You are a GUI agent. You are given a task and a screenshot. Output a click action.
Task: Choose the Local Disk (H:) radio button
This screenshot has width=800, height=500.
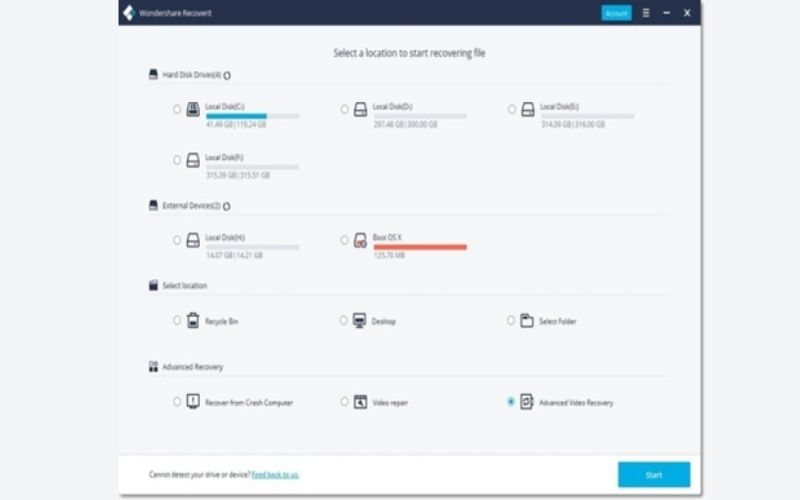pos(177,240)
